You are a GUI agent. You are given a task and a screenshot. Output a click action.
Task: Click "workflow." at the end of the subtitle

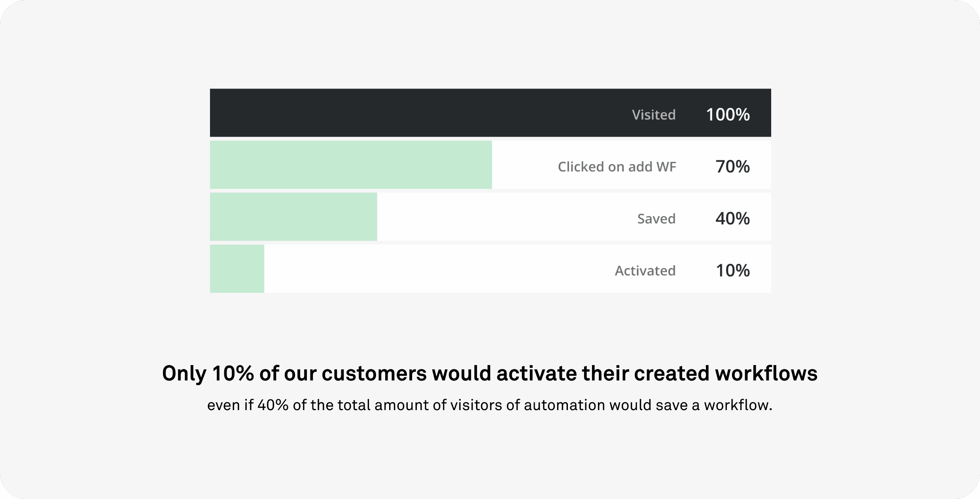(738, 405)
